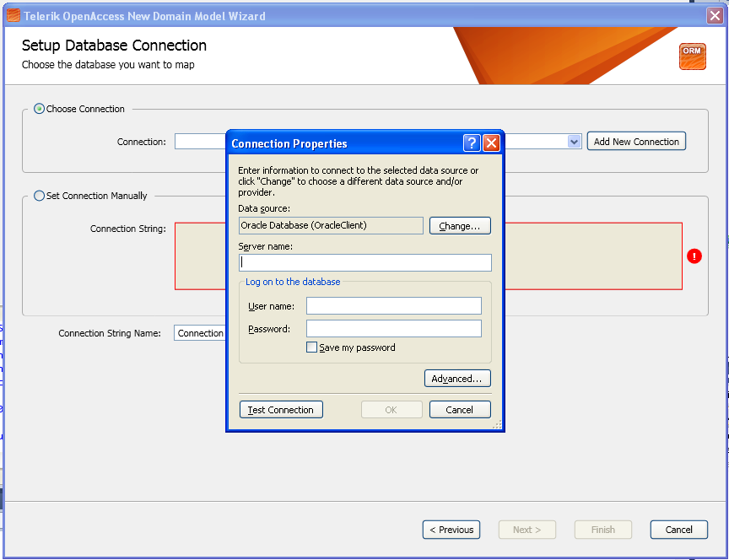Click the greyed-out Finish button
Viewport: 729px width, 560px height.
[x=603, y=530]
